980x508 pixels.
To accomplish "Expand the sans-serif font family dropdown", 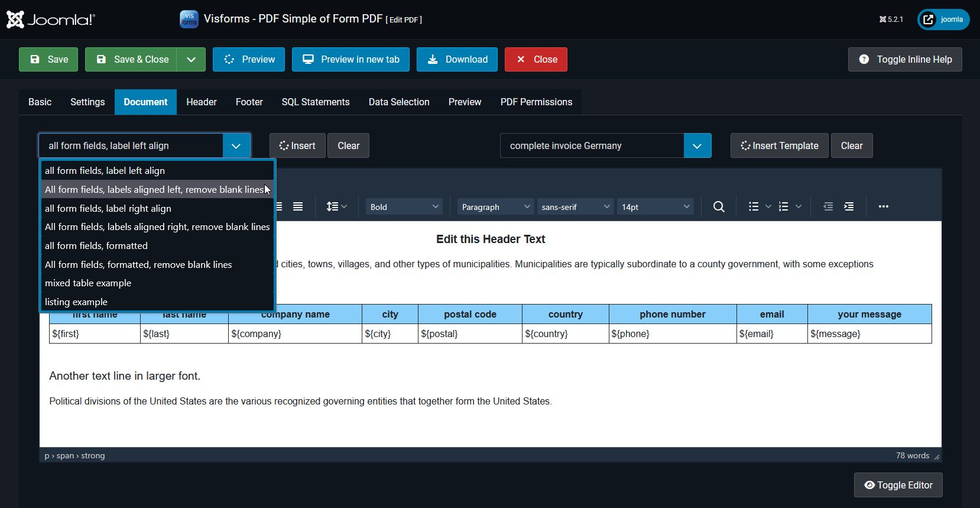I will (575, 206).
